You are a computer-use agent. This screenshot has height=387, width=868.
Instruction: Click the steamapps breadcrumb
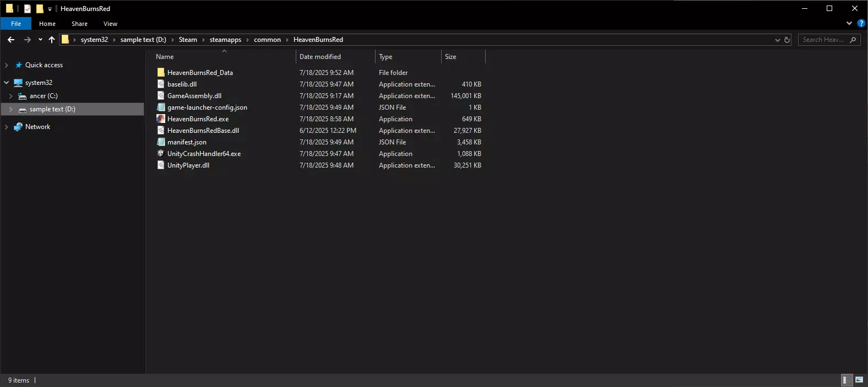pyautogui.click(x=225, y=40)
